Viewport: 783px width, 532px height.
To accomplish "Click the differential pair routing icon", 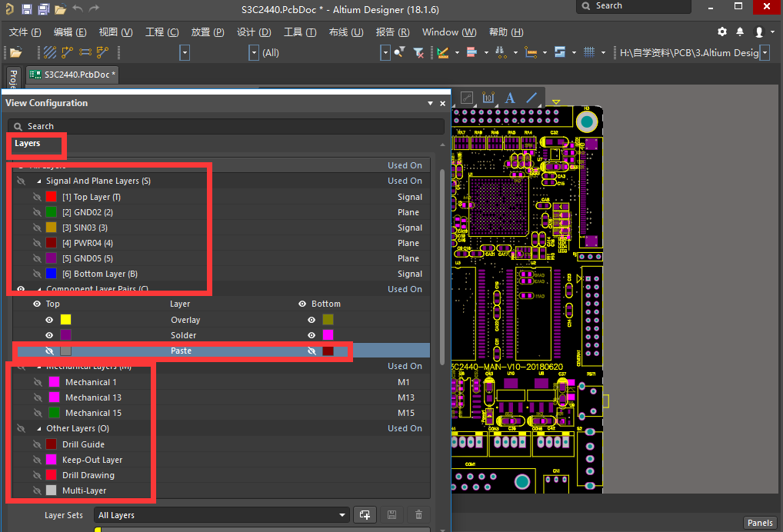I will [x=85, y=52].
